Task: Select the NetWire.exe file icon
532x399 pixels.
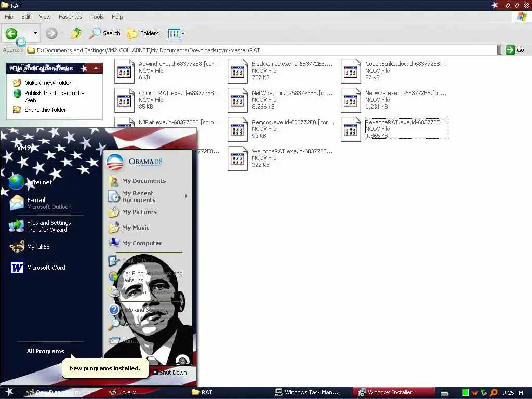Action: coord(351,100)
